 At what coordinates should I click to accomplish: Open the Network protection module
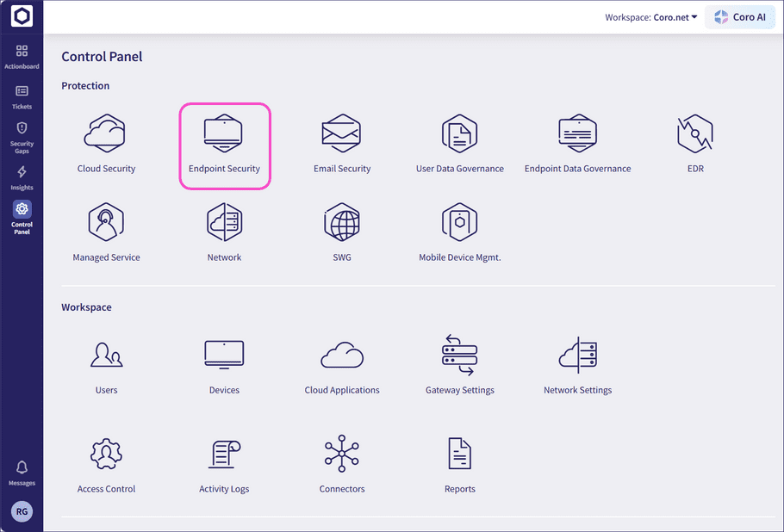(x=224, y=231)
